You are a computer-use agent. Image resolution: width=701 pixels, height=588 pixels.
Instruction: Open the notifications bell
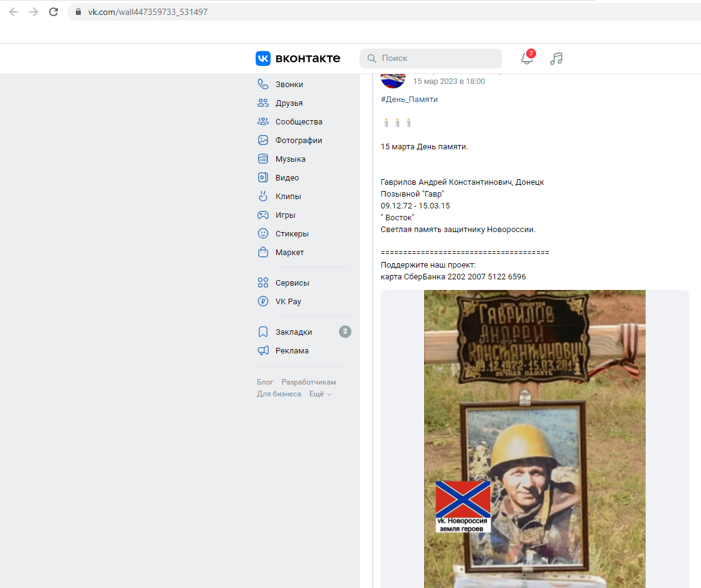pyautogui.click(x=526, y=58)
